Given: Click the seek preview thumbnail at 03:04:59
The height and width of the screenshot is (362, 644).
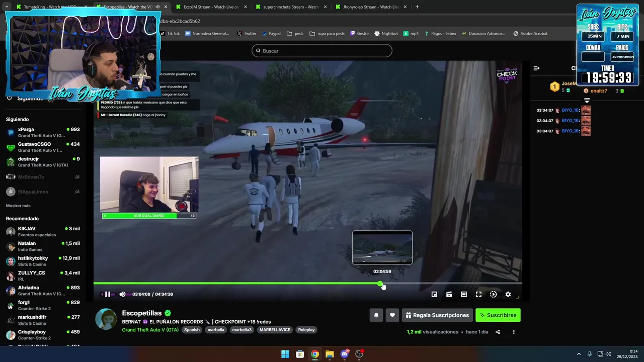Looking at the screenshot, I should (382, 247).
